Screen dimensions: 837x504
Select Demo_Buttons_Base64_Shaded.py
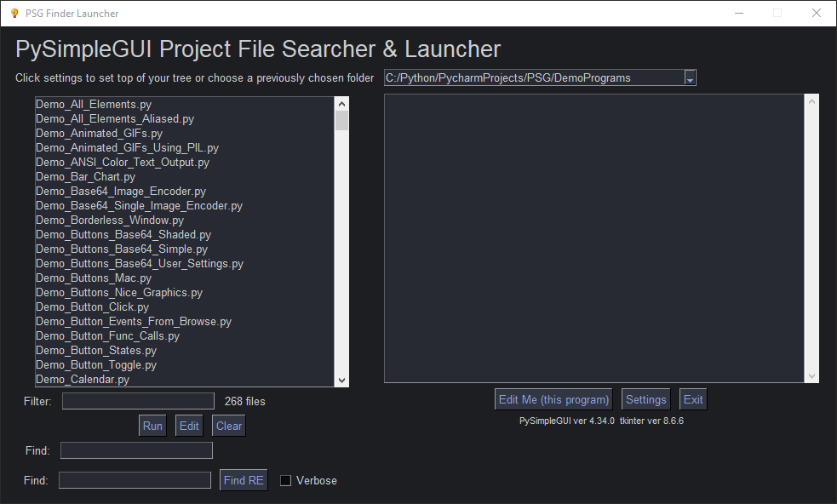[x=185, y=234]
